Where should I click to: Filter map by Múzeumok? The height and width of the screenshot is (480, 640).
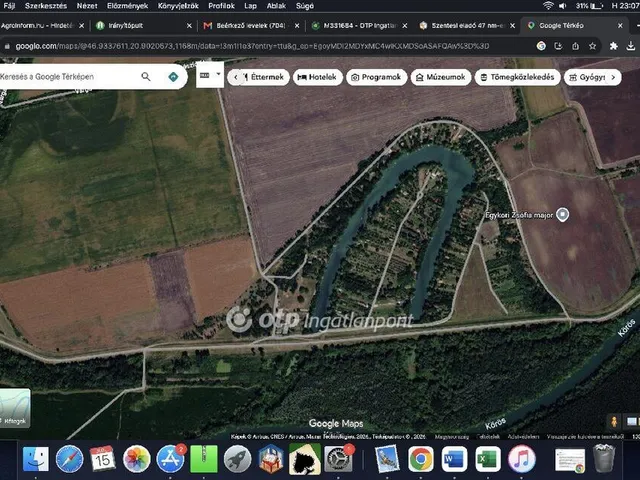pos(441,77)
